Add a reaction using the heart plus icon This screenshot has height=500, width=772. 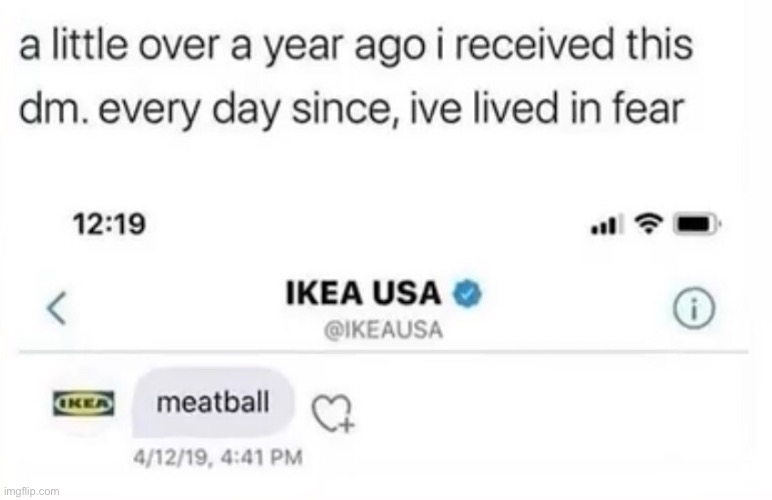[333, 414]
